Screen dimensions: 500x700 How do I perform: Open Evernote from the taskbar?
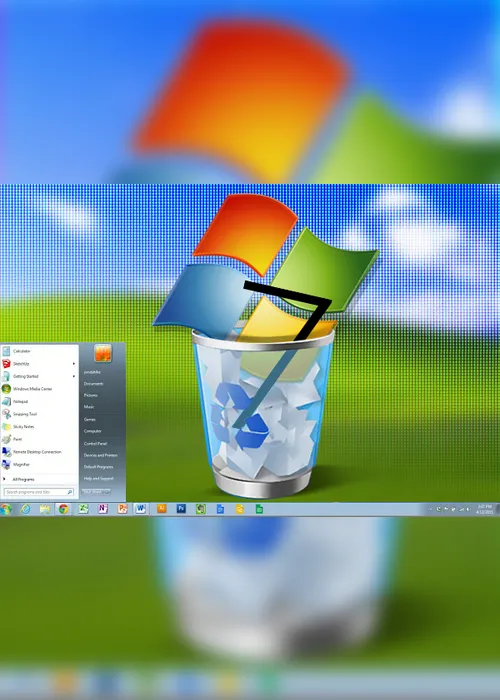[x=200, y=509]
